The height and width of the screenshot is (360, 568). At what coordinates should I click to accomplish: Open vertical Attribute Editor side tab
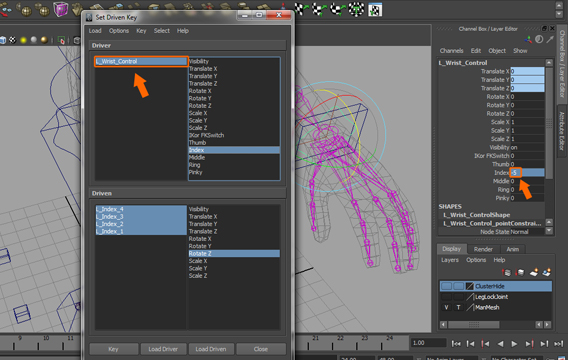tap(561, 131)
